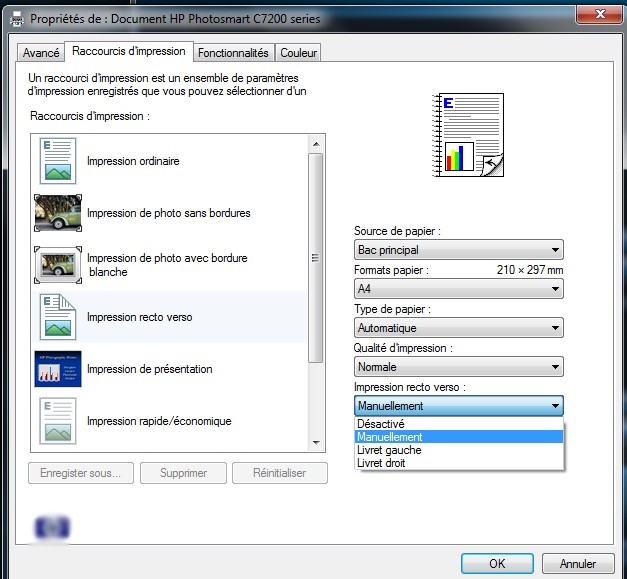Click the HP logo at bottom left
Image resolution: width=627 pixels, height=579 pixels.
click(52, 527)
